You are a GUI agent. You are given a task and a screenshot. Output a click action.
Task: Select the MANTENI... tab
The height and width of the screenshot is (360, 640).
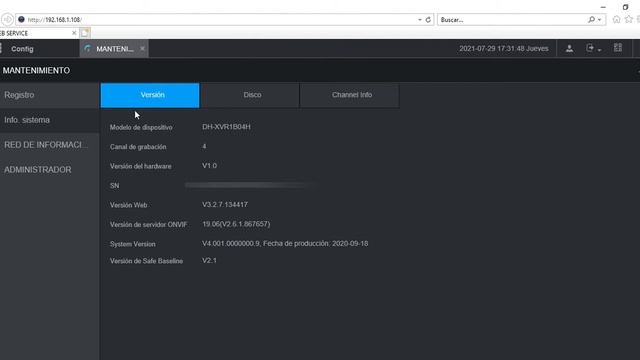pos(114,49)
